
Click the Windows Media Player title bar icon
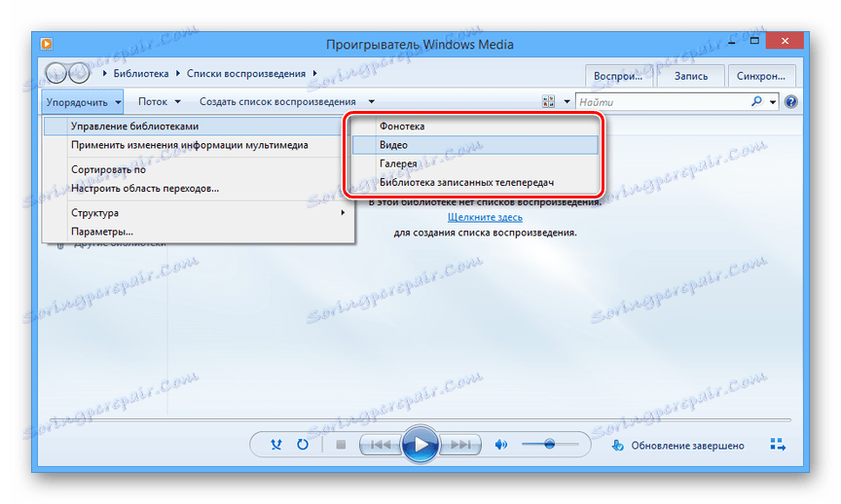click(x=47, y=44)
